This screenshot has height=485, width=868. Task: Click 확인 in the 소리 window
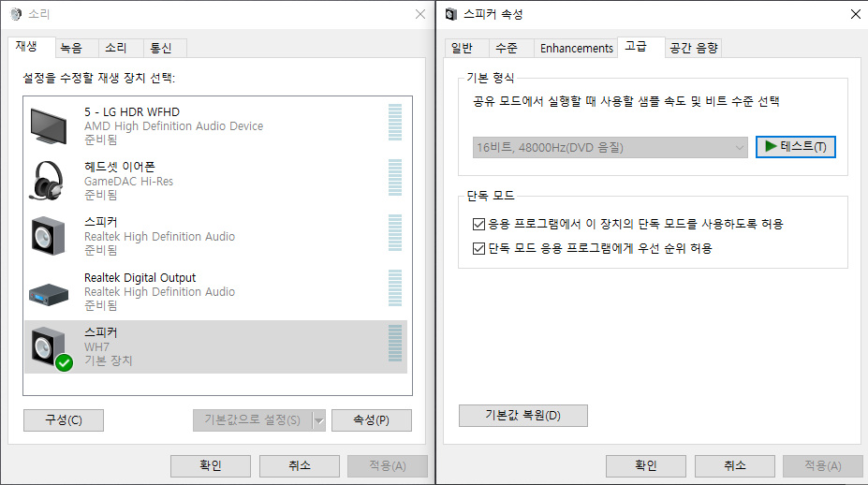click(x=211, y=466)
